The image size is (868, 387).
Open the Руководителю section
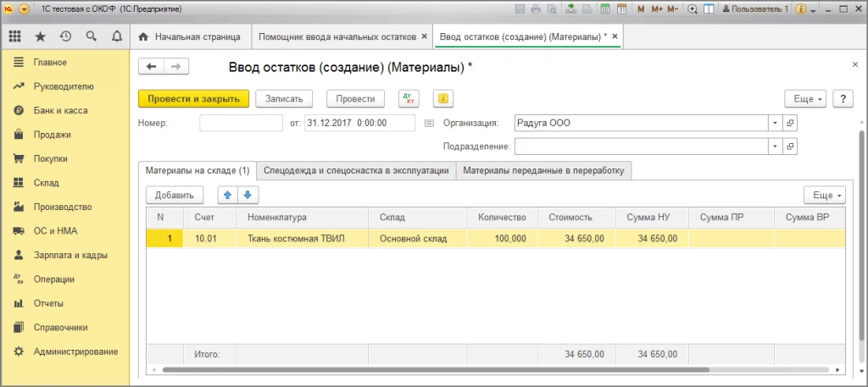64,86
